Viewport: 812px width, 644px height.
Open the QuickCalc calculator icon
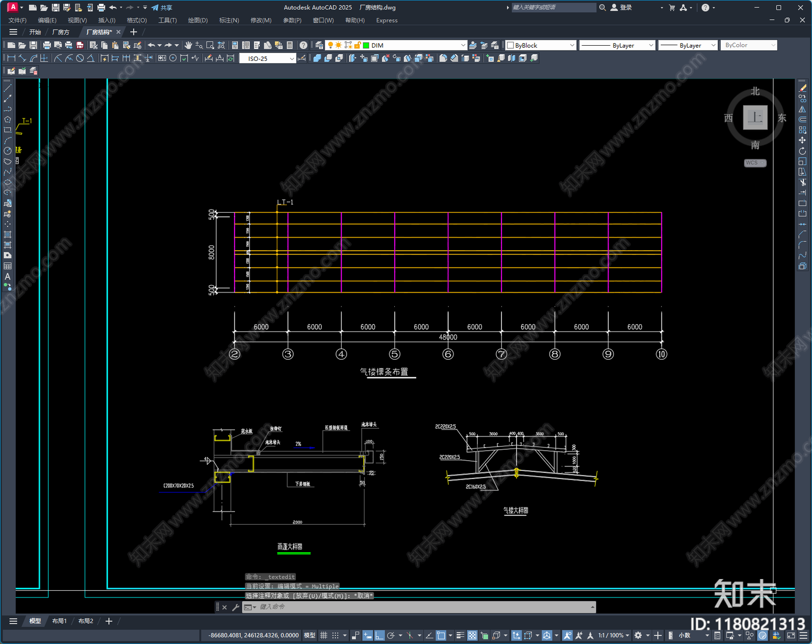click(290, 45)
